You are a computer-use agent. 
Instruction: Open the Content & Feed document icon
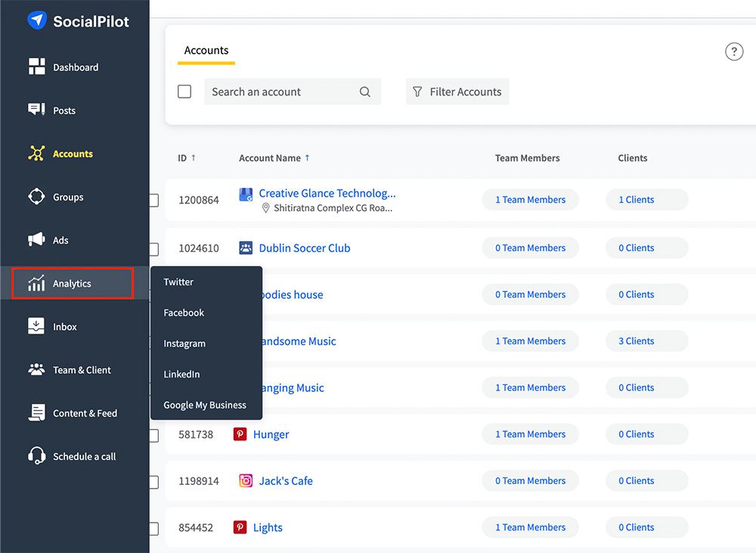coord(36,412)
